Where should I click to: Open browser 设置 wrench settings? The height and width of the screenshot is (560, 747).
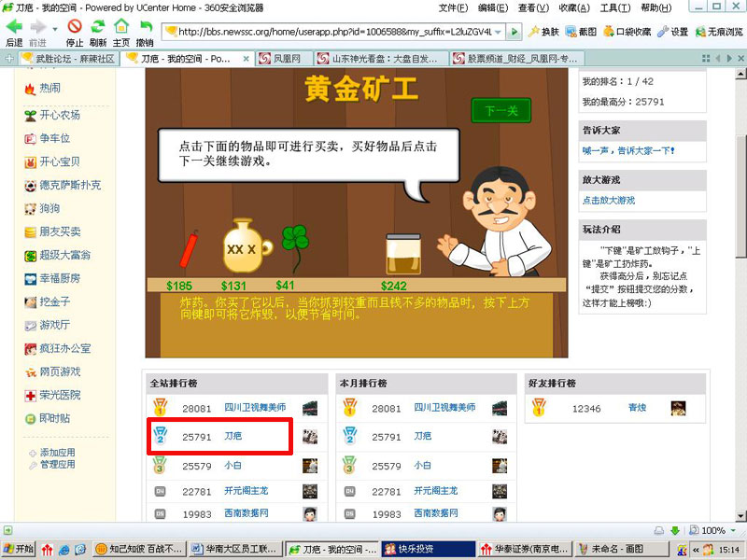click(x=672, y=32)
